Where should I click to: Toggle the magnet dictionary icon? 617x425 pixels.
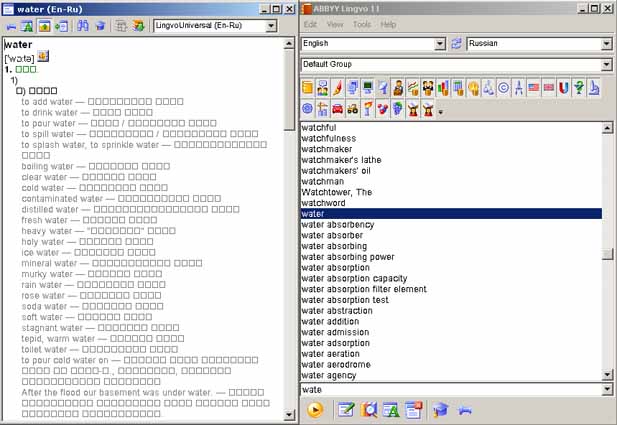[564, 88]
